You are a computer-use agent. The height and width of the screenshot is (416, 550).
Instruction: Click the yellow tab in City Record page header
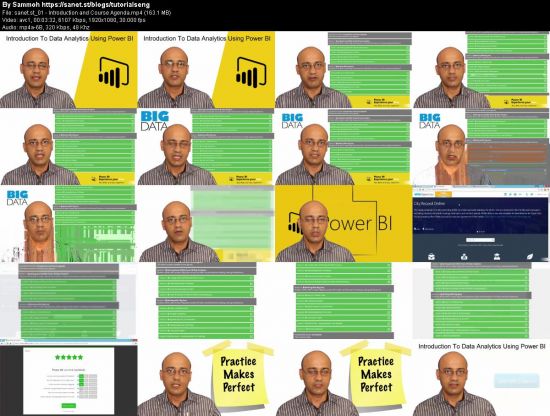[443, 194]
